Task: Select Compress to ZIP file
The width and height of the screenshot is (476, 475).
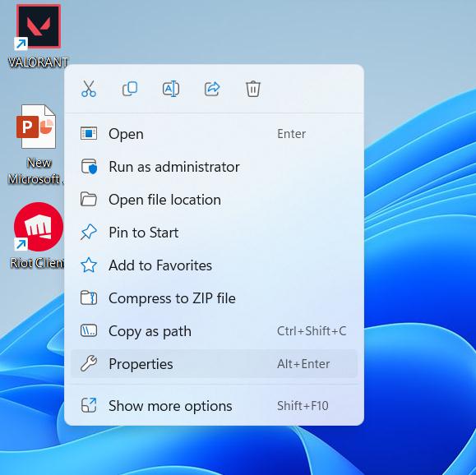Action: tap(214, 298)
